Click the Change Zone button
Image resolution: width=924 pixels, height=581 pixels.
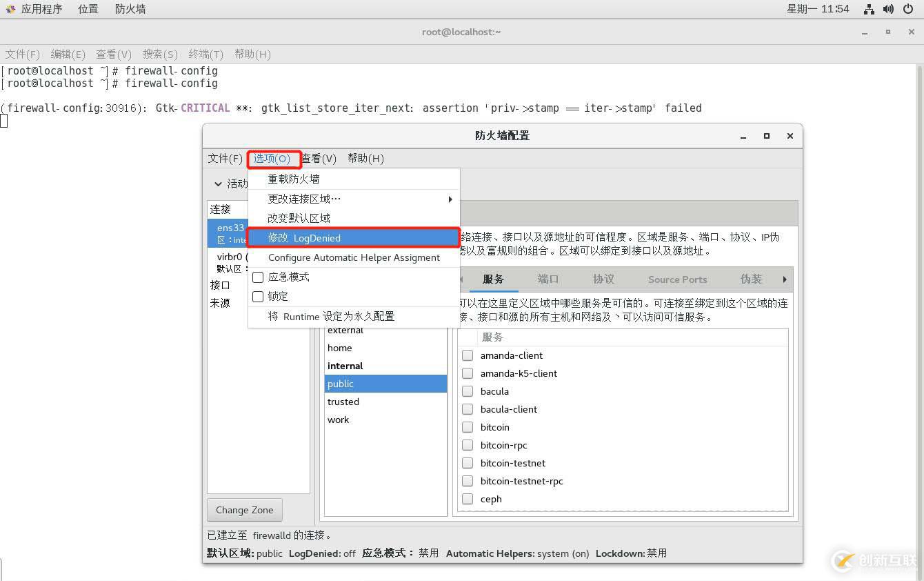(x=244, y=510)
